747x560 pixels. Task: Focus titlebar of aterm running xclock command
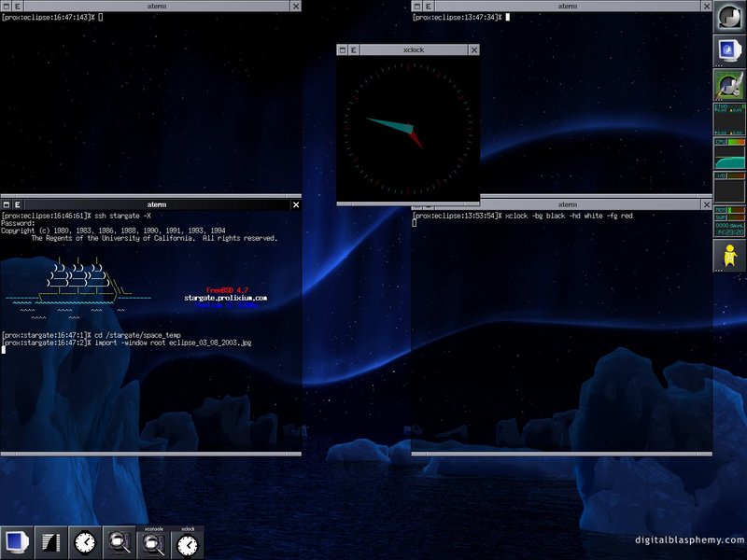567,204
